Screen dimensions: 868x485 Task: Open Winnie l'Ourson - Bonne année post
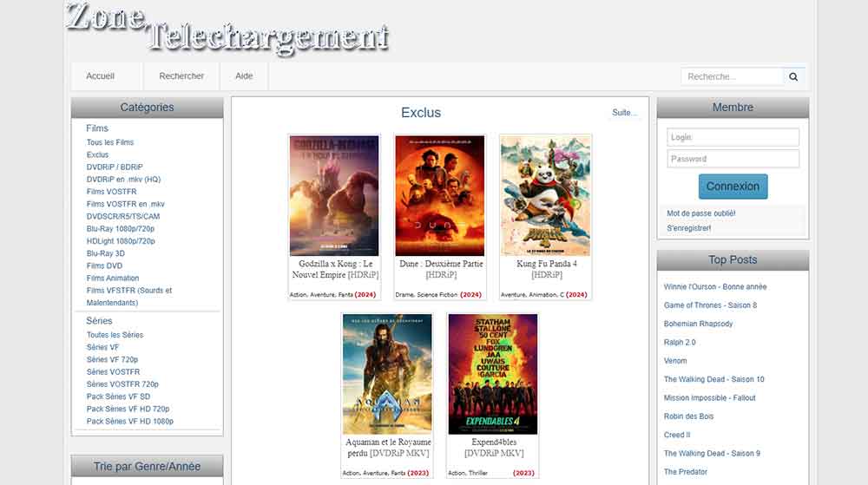tap(715, 287)
